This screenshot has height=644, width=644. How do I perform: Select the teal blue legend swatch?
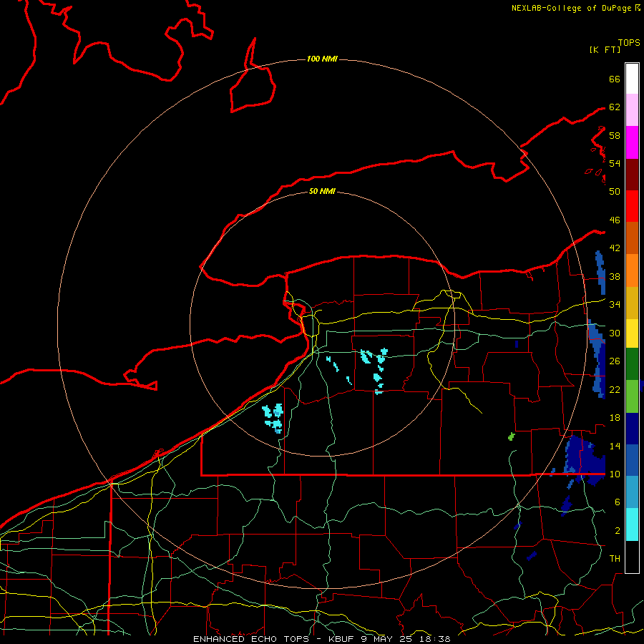coord(632,492)
